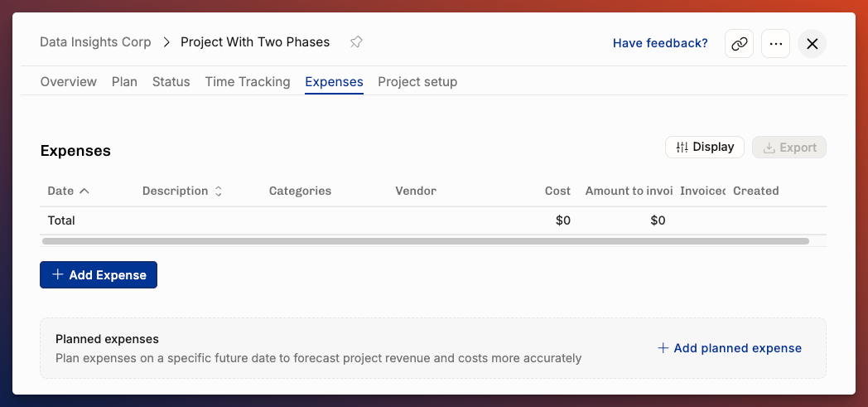
Task: Open the three-dots more options menu
Action: click(775, 44)
